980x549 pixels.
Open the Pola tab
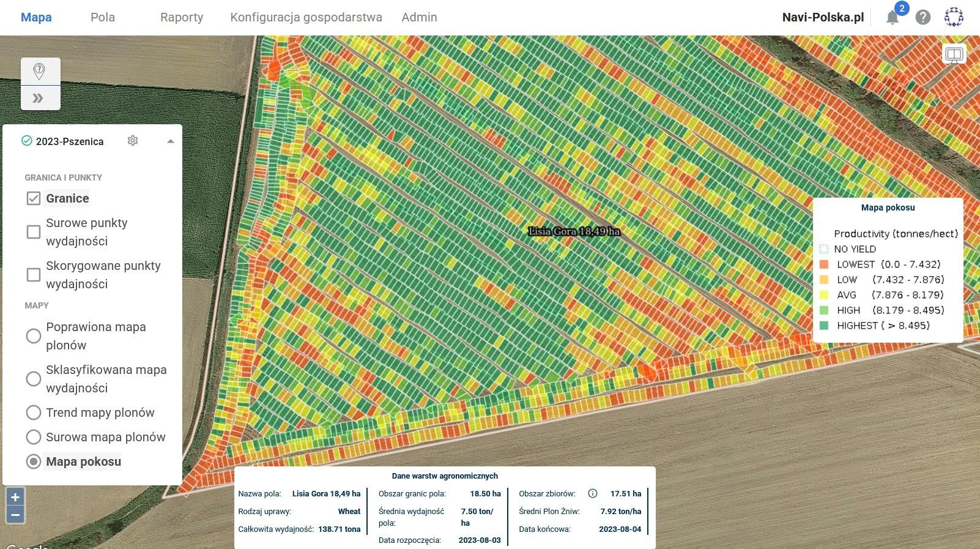tap(103, 17)
